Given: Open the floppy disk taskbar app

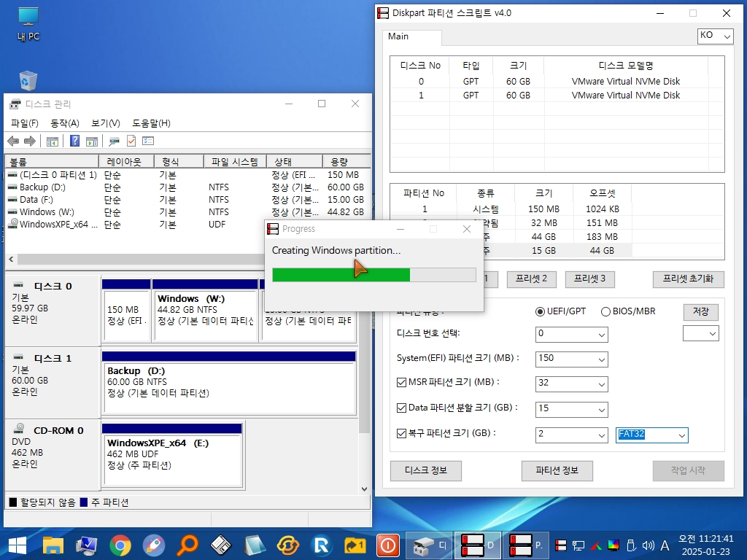Looking at the screenshot, I should pyautogui.click(x=220, y=545).
